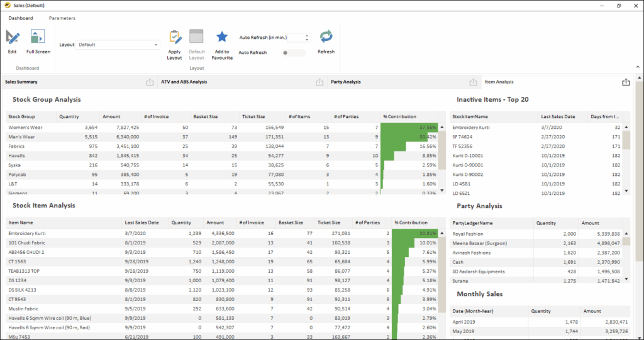Add dashboard to Favourite star icon

pyautogui.click(x=222, y=37)
